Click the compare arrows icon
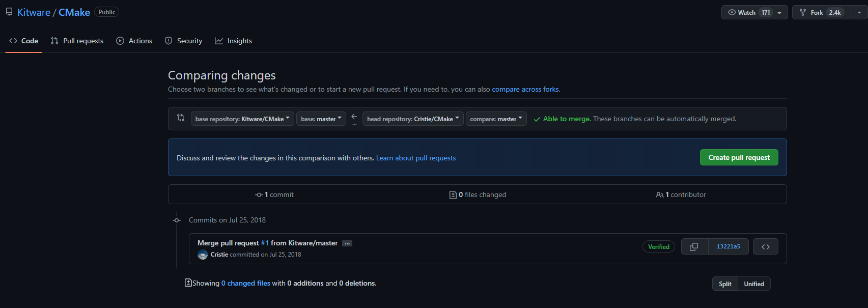The image size is (868, 308). coord(181,118)
